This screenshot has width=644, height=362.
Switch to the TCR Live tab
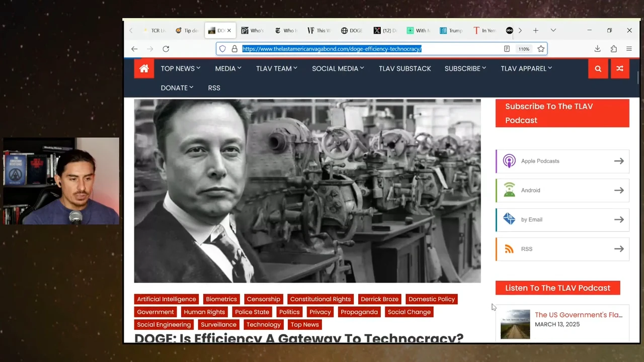(154, 31)
